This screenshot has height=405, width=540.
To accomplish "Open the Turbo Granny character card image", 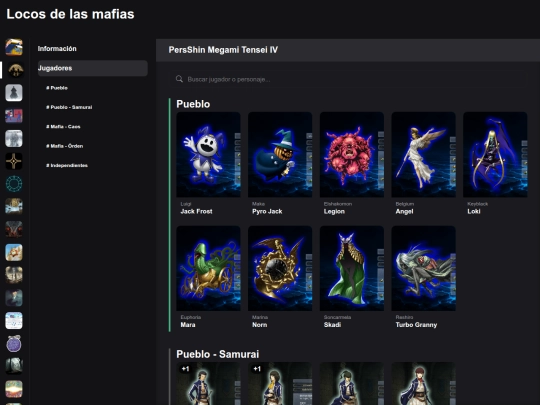I will pyautogui.click(x=423, y=268).
